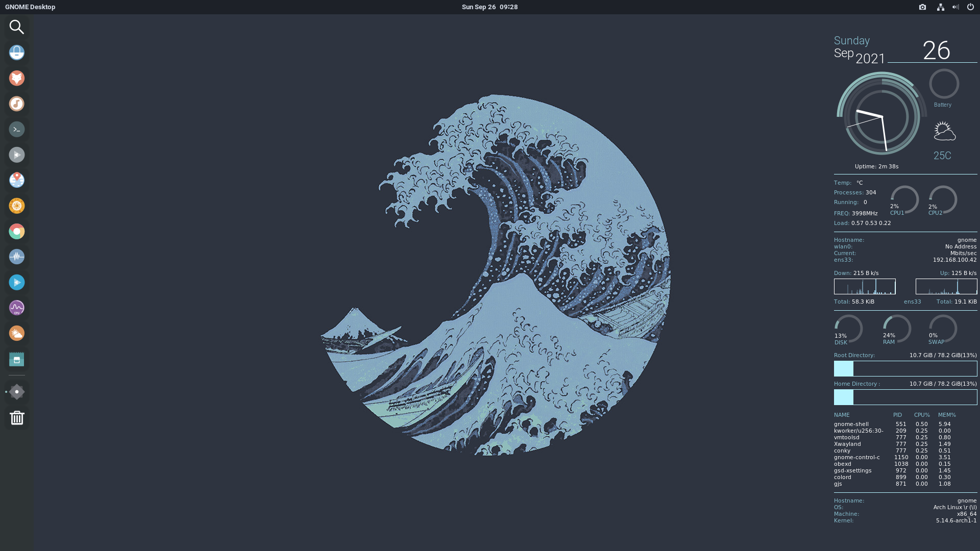Click the Total uploaded 19.1 KiB
The height and width of the screenshot is (551, 980).
click(x=965, y=302)
